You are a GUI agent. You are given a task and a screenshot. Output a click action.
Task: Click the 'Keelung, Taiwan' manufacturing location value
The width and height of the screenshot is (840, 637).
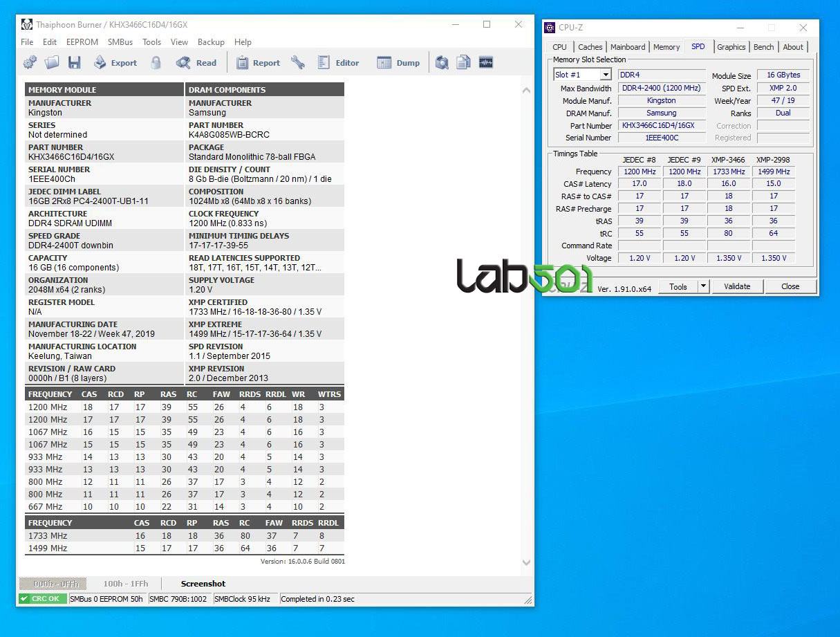tap(60, 356)
